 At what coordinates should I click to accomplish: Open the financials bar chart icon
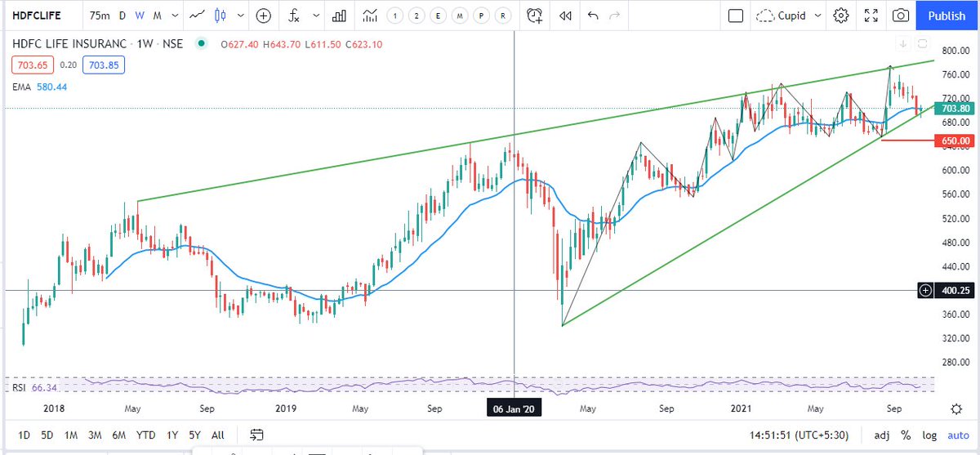pos(340,16)
